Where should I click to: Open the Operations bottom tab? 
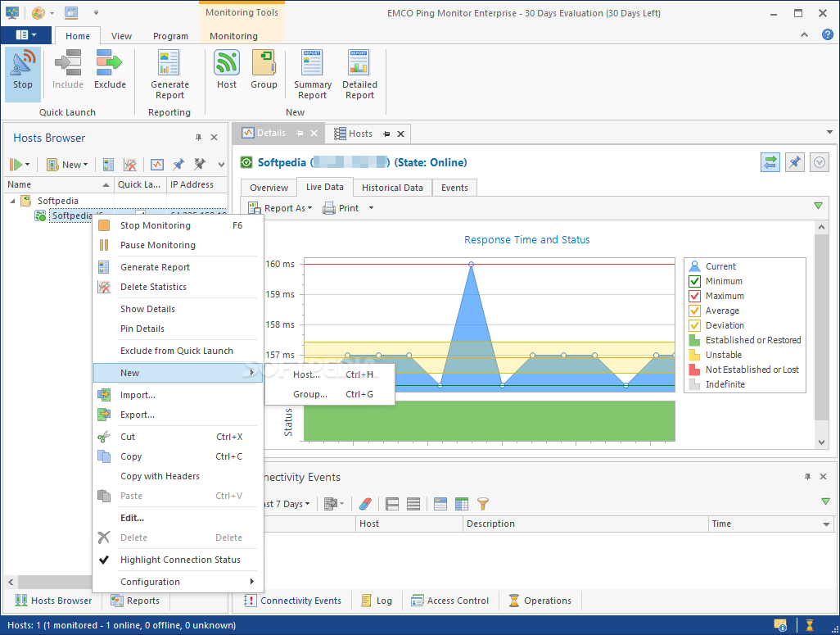click(x=540, y=601)
